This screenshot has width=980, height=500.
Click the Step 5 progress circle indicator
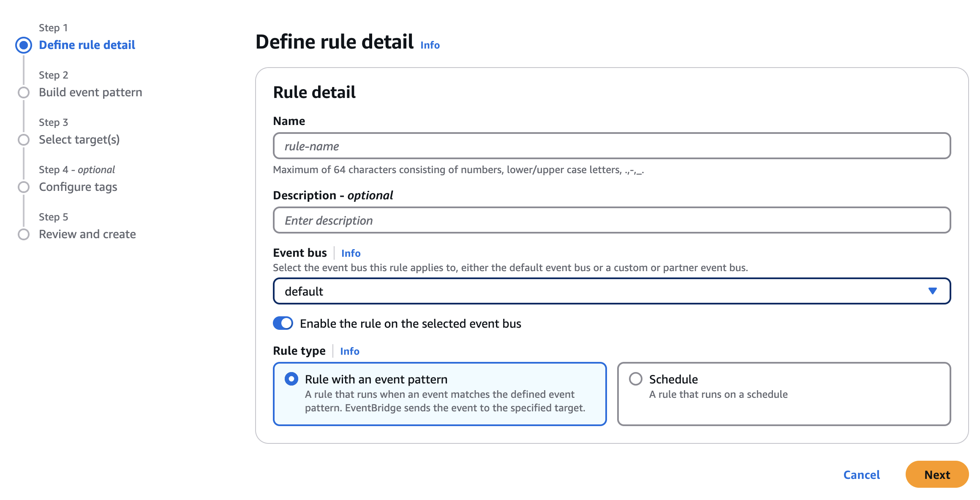coord(23,234)
